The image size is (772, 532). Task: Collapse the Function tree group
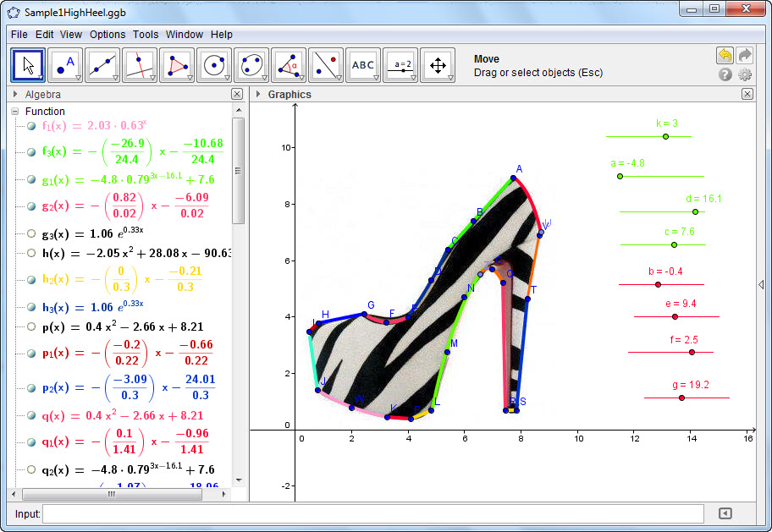point(14,112)
